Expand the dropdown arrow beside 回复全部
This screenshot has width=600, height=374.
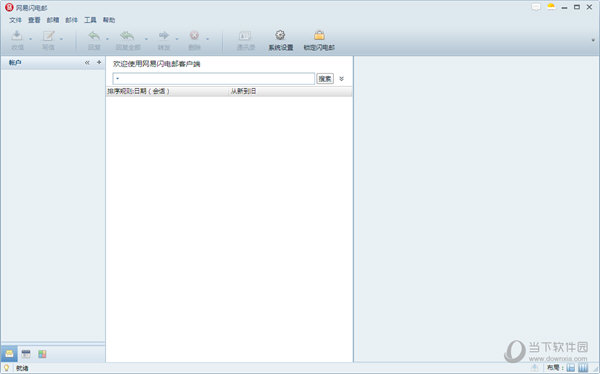click(146, 39)
